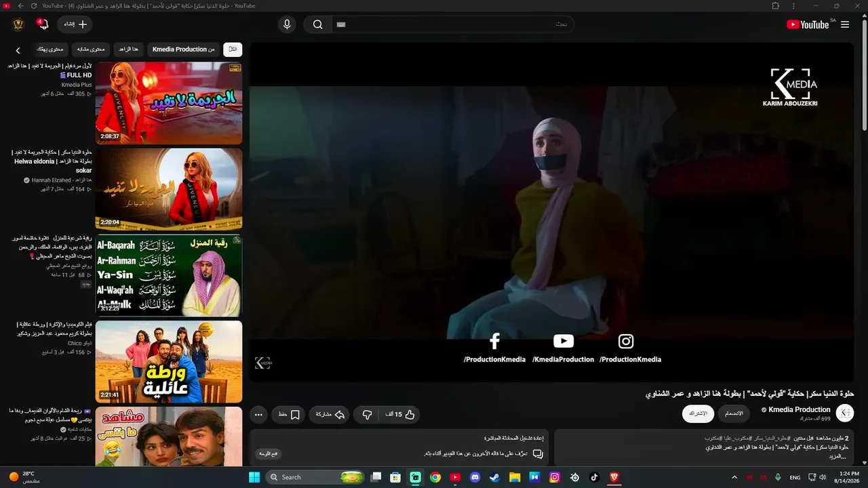Open the رقية المنزل Quran video thumbnail
Screen dimensions: 868x488
click(x=169, y=275)
